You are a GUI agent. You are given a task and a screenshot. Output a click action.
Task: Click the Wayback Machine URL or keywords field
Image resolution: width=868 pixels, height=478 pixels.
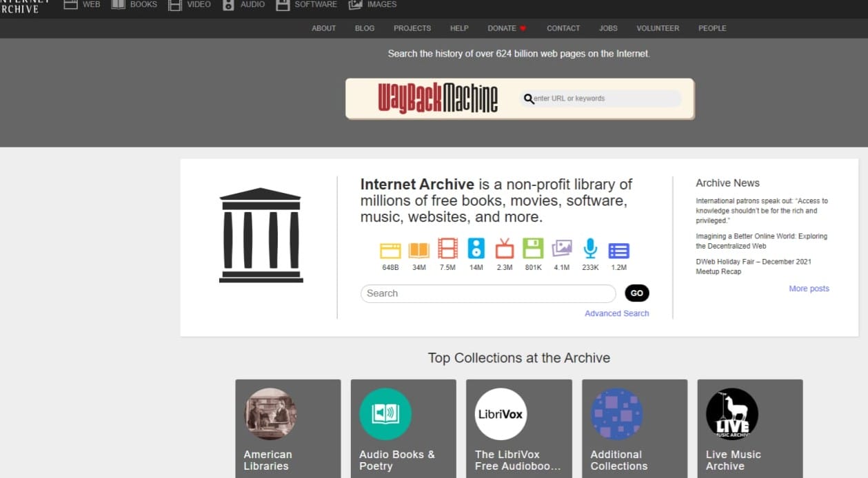pyautogui.click(x=600, y=98)
